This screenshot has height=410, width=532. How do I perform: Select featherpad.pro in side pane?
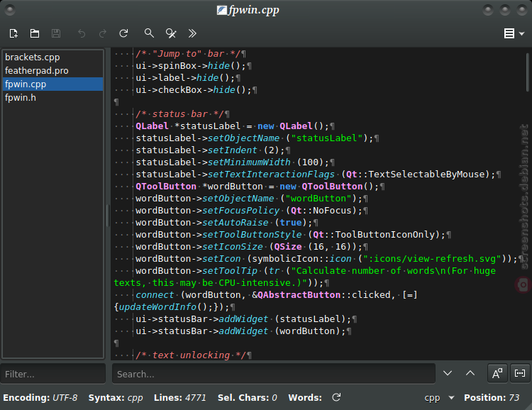tap(53, 71)
